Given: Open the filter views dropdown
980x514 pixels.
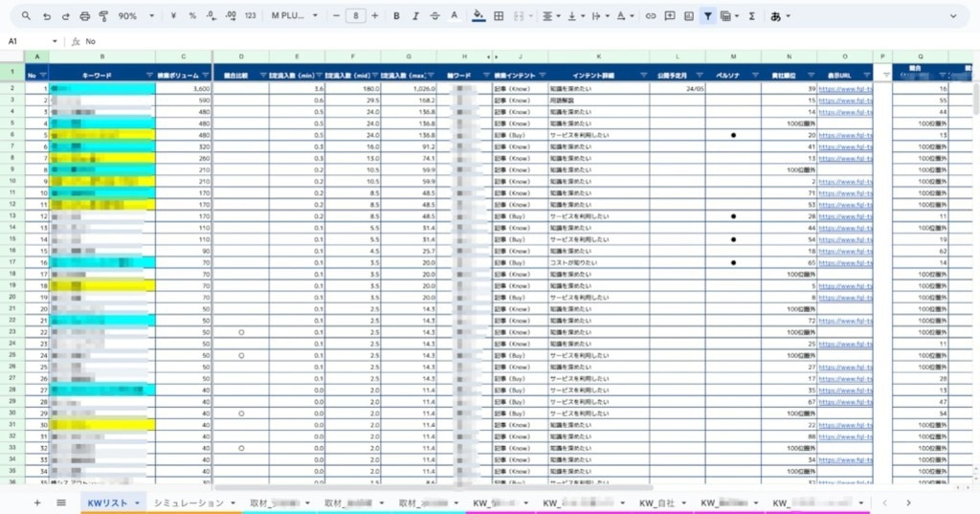Looking at the screenshot, I should point(729,16).
